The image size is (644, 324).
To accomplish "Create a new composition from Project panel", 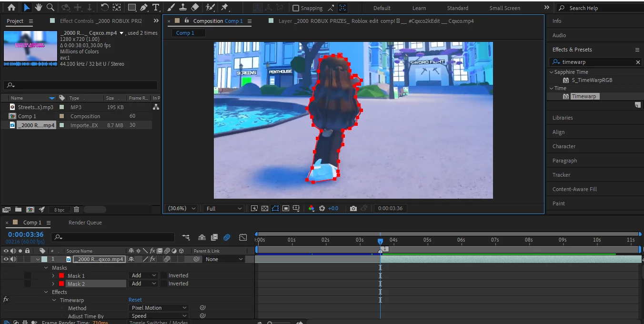I will [30, 209].
